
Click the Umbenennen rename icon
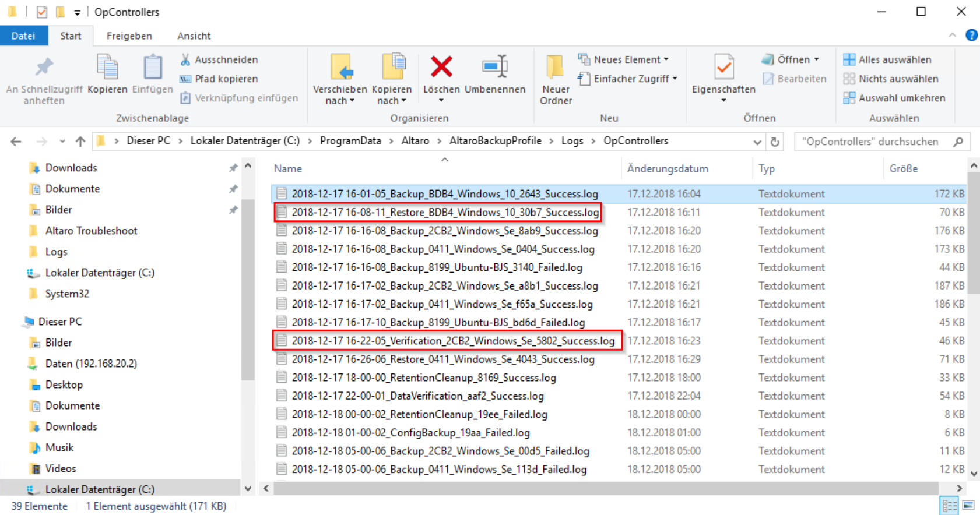click(494, 68)
